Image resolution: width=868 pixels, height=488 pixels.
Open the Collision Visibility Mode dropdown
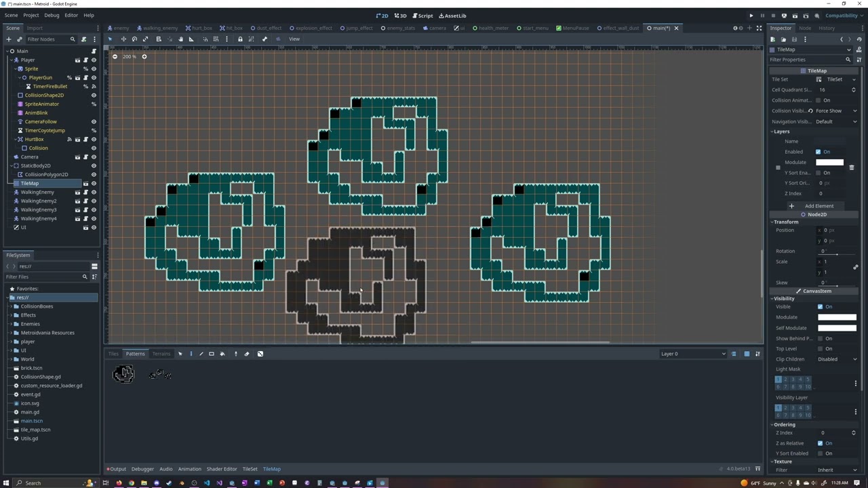click(836, 110)
